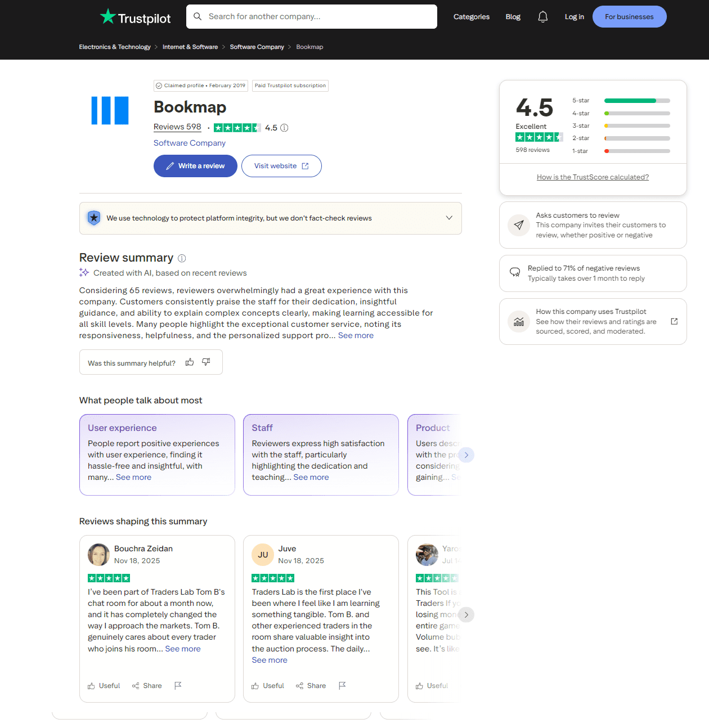The height and width of the screenshot is (728, 709).
Task: Filter by 4-star rating bar
Action: pyautogui.click(x=621, y=113)
